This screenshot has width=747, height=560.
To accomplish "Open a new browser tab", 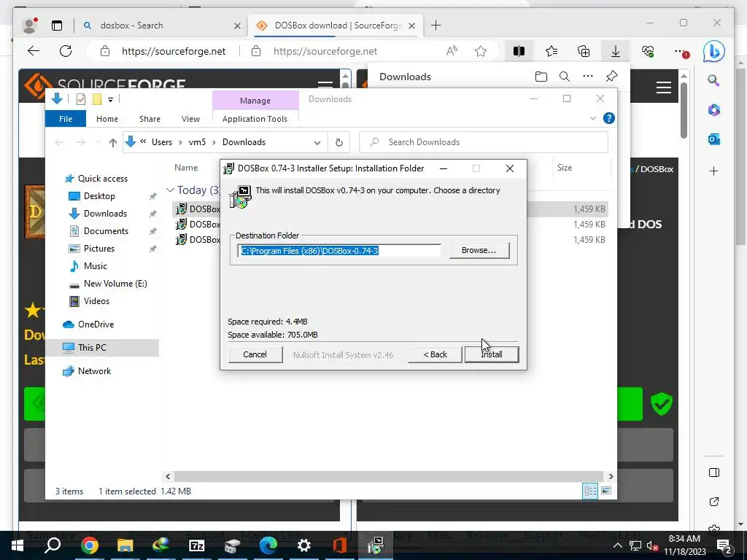I will pos(436,26).
